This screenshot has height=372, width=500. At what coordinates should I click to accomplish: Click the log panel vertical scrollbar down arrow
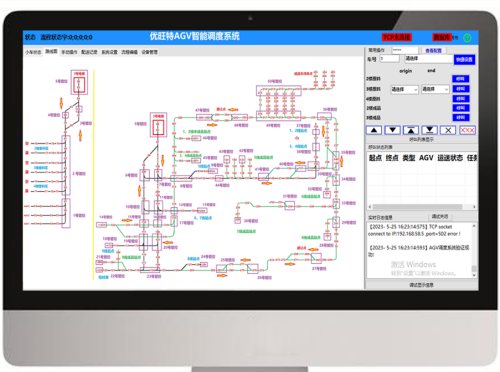click(x=474, y=275)
